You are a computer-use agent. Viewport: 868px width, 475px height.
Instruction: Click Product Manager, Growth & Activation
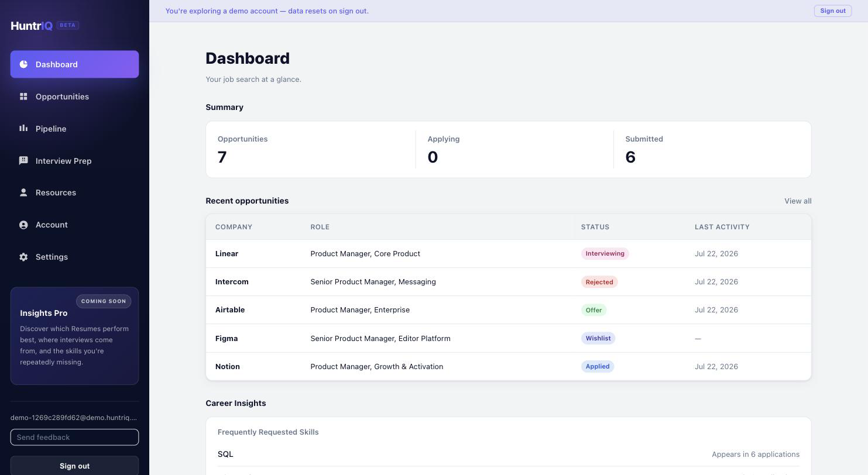[377, 366]
